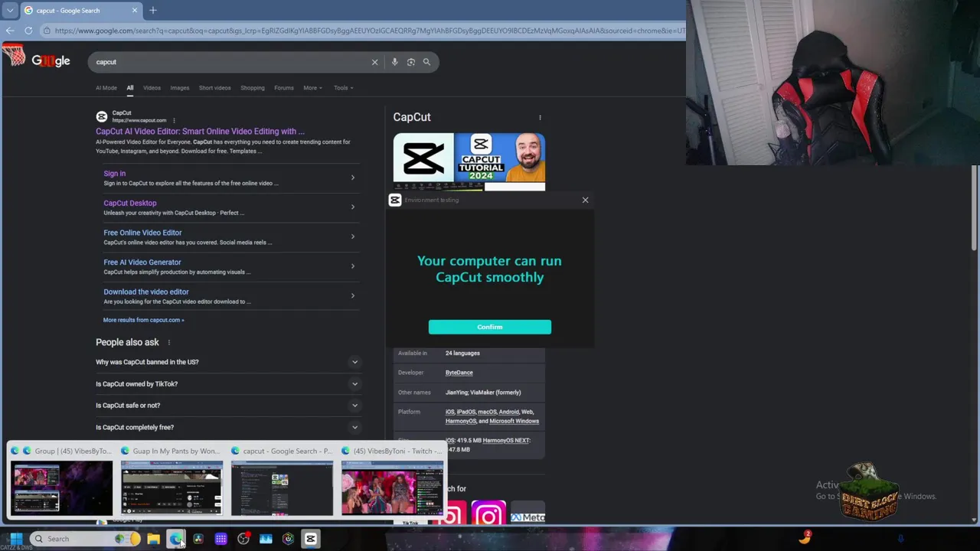Open CapCut logo thumbnail in knowledge panel

(x=423, y=158)
